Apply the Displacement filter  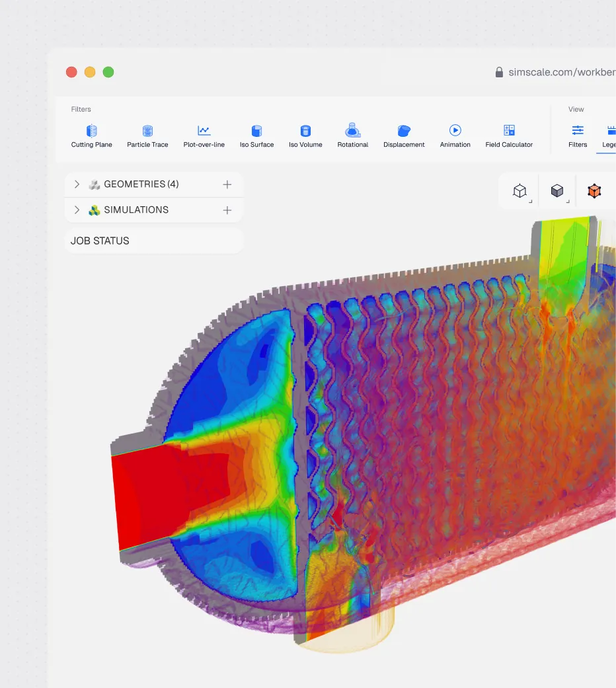click(404, 136)
